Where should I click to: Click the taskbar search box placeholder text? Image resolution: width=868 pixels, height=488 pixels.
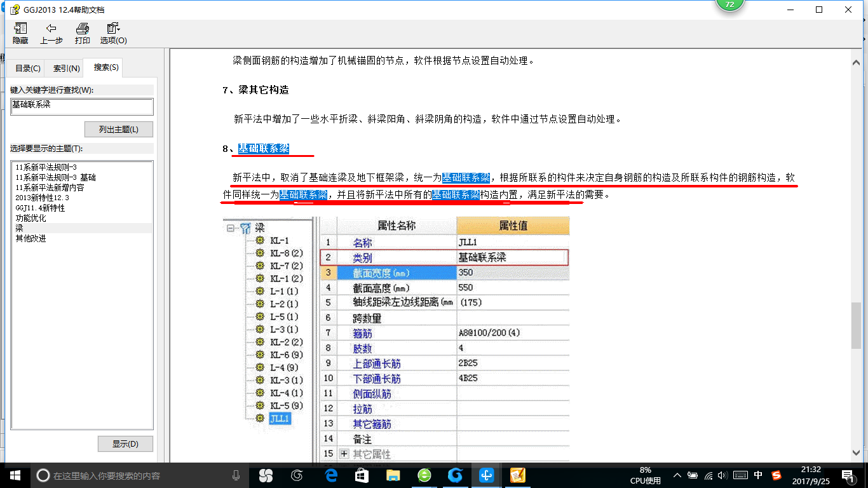(107, 475)
